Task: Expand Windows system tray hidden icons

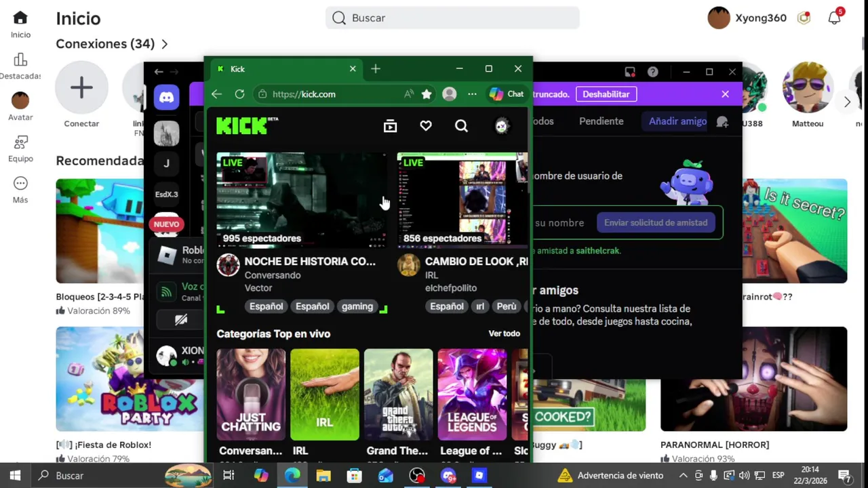Action: [x=683, y=476]
